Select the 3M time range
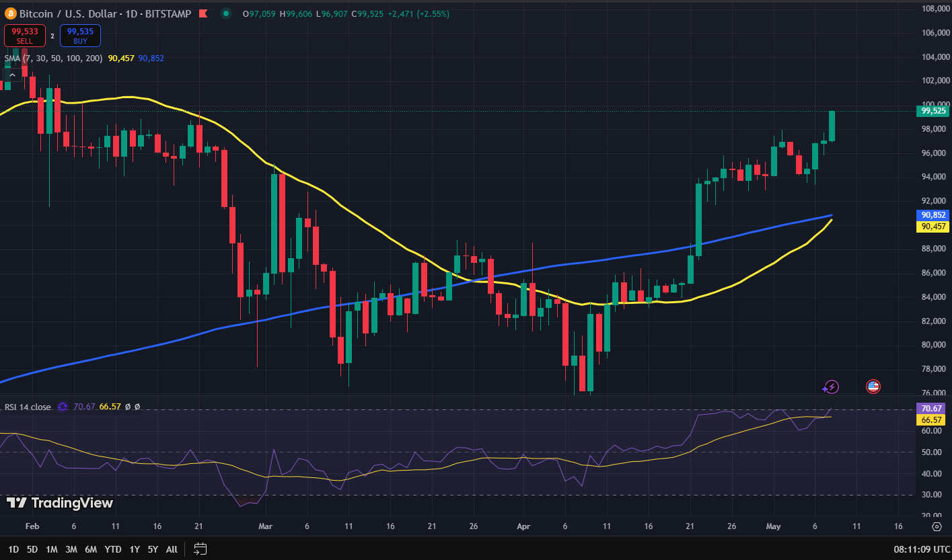952x560 pixels. (71, 549)
